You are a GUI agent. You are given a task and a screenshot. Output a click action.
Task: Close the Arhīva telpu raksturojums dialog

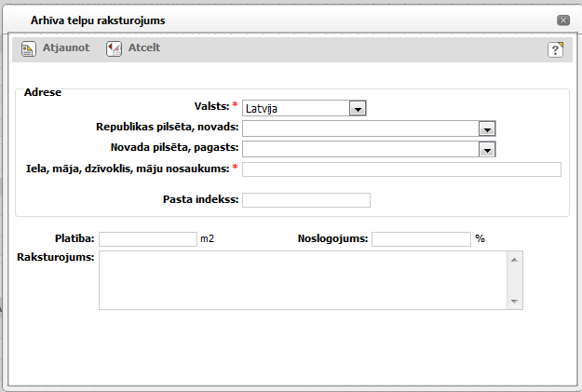(562, 20)
